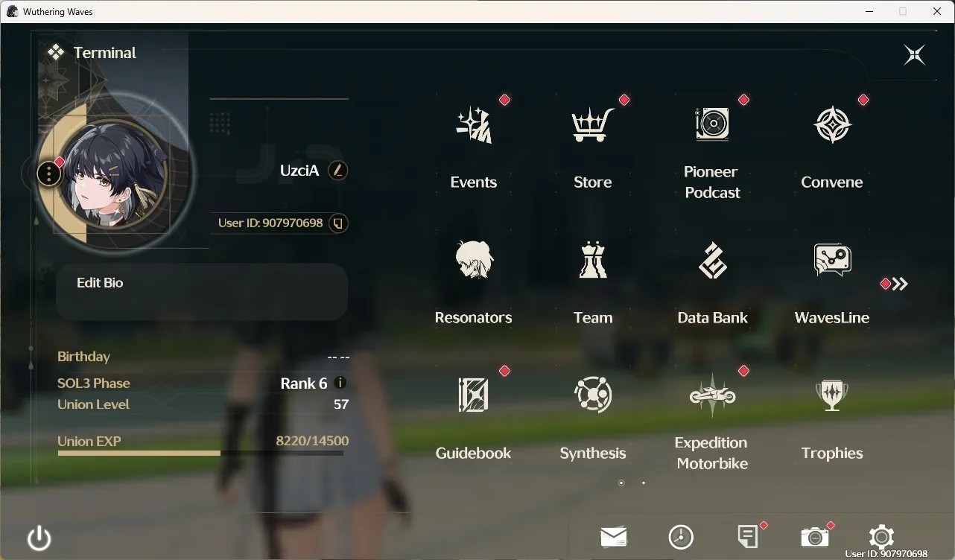Copy the User ID 907970698
The height and width of the screenshot is (560, 955).
coord(338,223)
